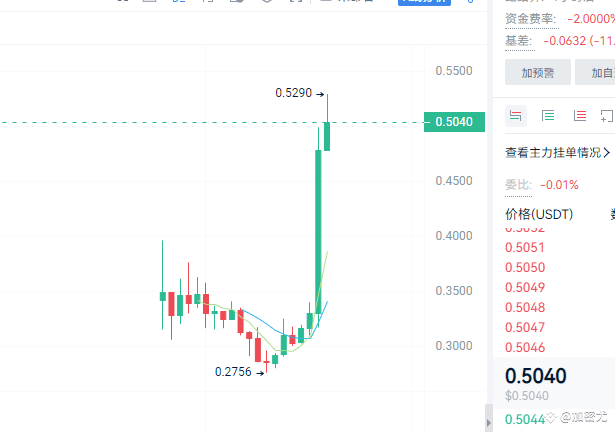
Task: Select the combined buy/sell order book view icon
Action: tap(515, 116)
